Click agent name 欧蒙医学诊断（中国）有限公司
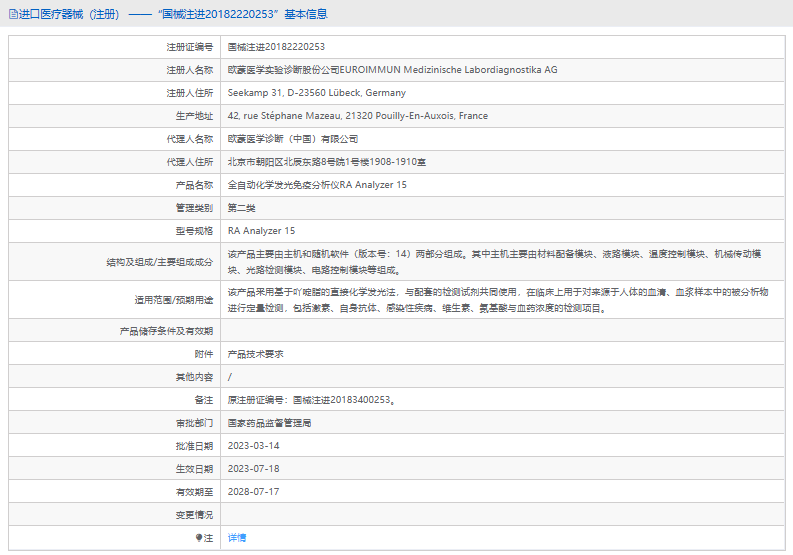The width and height of the screenshot is (793, 555). pos(292,139)
